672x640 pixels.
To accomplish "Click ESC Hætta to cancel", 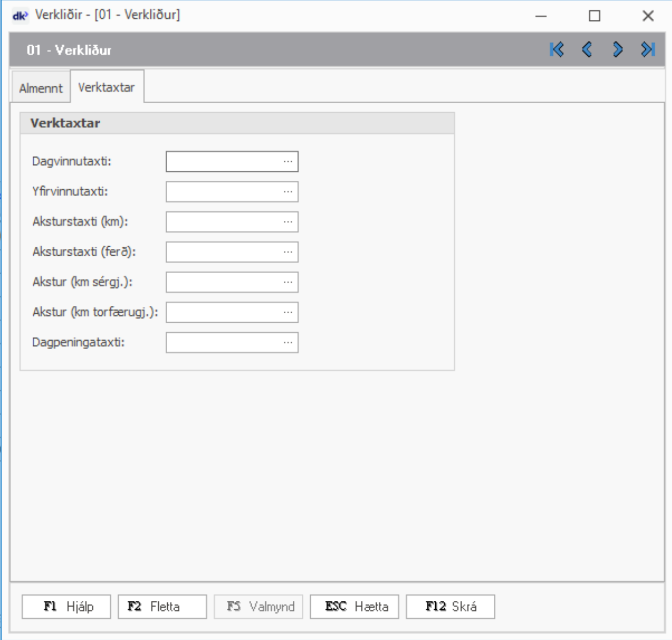I will tap(354, 607).
